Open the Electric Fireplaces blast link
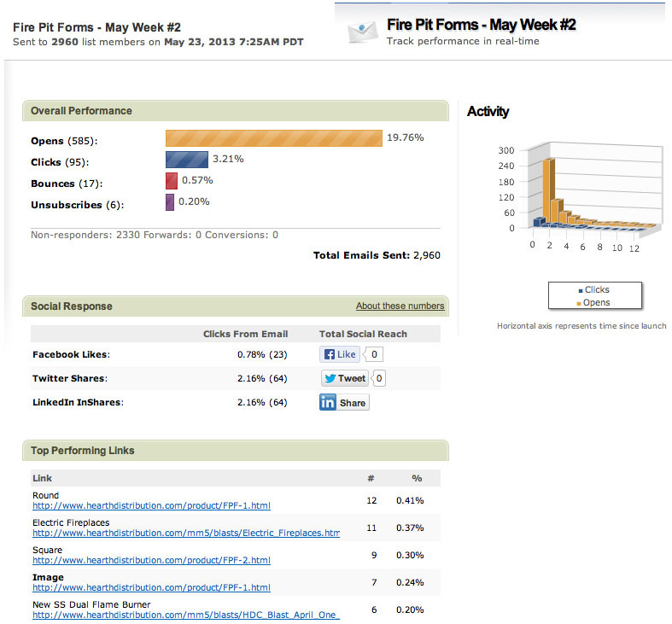 (185, 534)
